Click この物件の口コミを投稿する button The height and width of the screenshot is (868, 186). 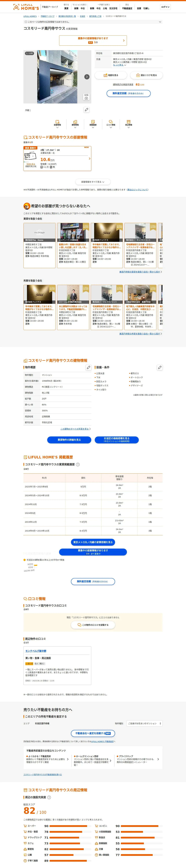tap(93, 625)
